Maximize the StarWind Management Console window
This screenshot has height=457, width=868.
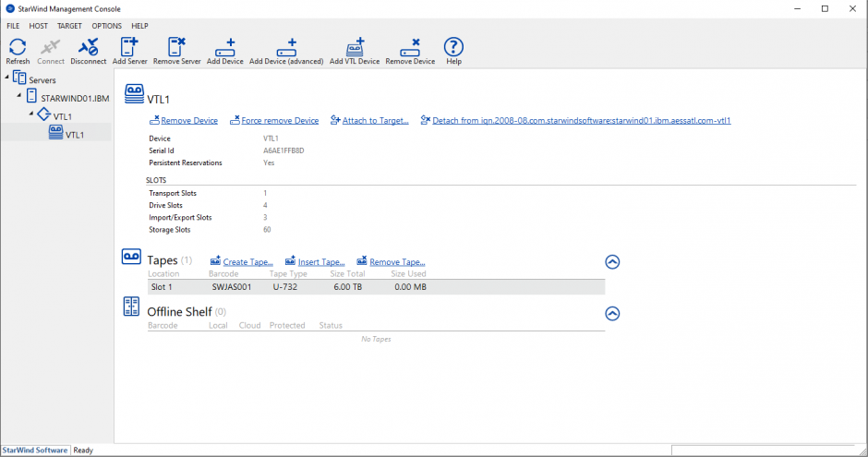[825, 9]
